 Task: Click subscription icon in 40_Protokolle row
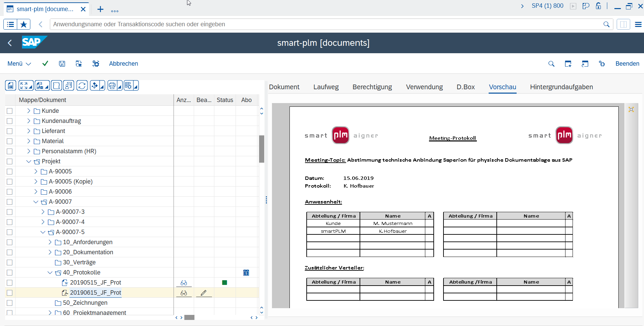(246, 272)
